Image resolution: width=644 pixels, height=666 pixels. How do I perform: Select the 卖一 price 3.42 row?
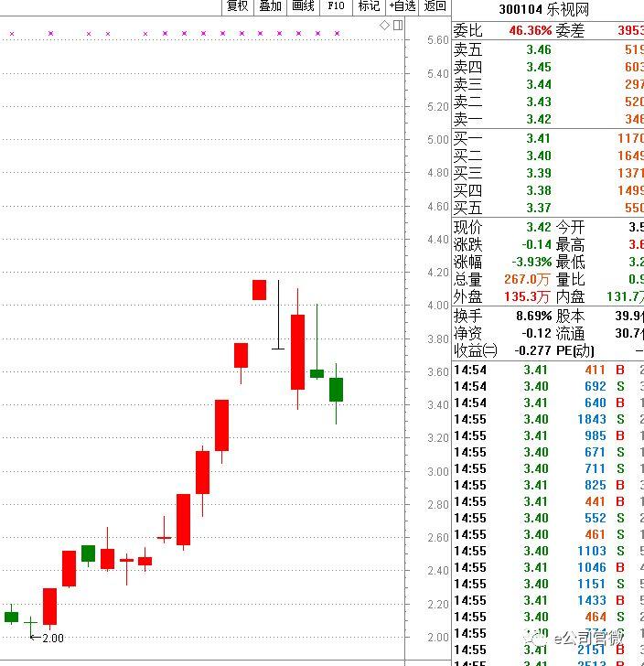coord(548,119)
